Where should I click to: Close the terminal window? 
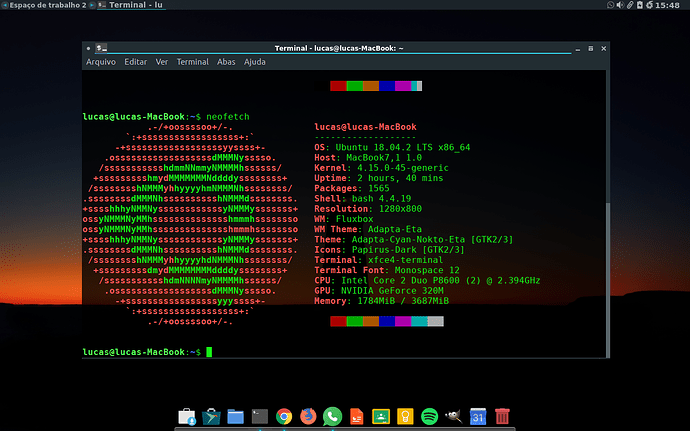coord(604,48)
